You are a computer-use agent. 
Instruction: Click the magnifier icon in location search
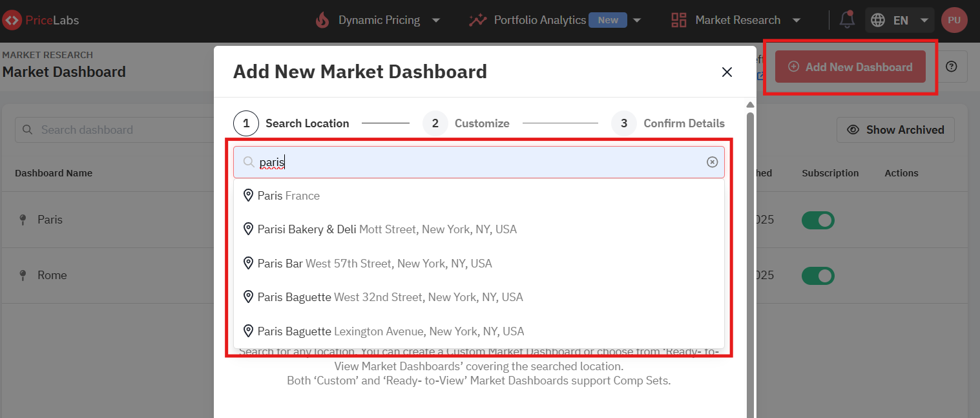pyautogui.click(x=248, y=162)
